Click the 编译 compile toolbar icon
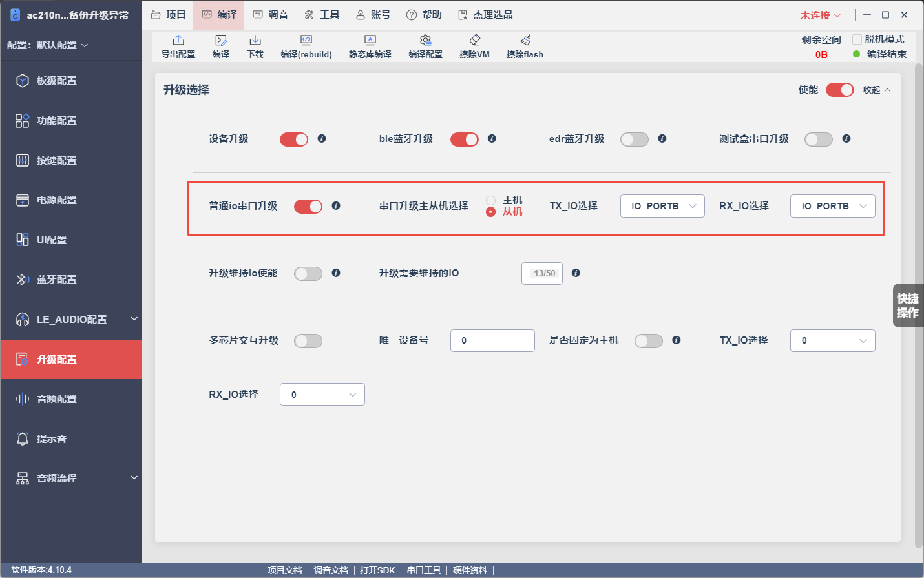The width and height of the screenshot is (924, 578). coord(221,40)
